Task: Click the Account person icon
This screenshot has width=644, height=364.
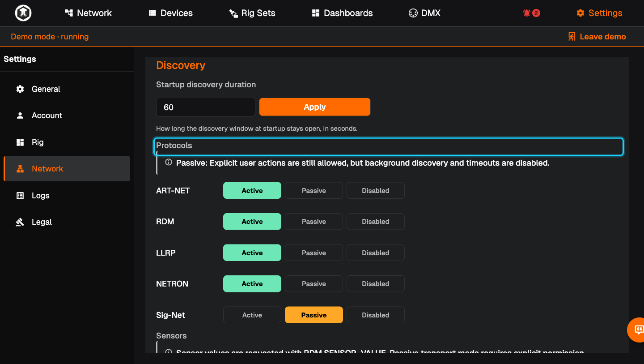Action: coord(20,116)
